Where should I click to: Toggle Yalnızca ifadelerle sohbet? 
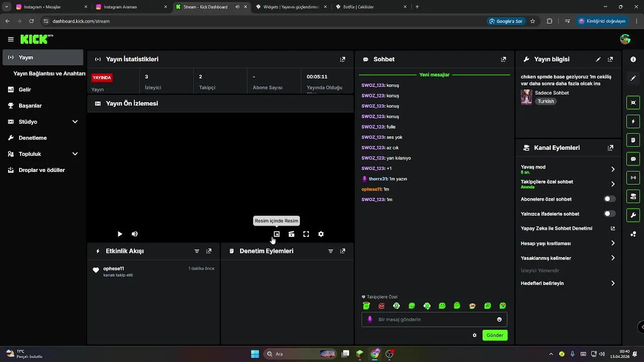(609, 214)
